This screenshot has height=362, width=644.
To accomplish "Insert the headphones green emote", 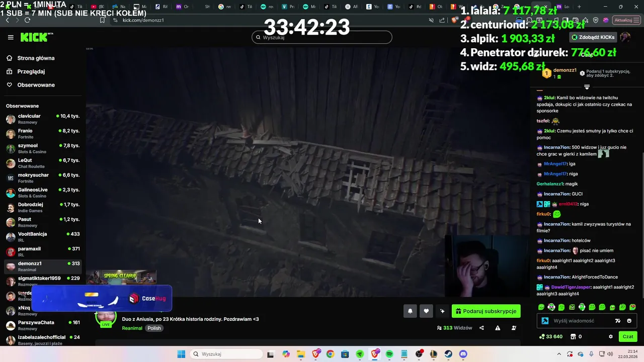I will pos(582,307).
